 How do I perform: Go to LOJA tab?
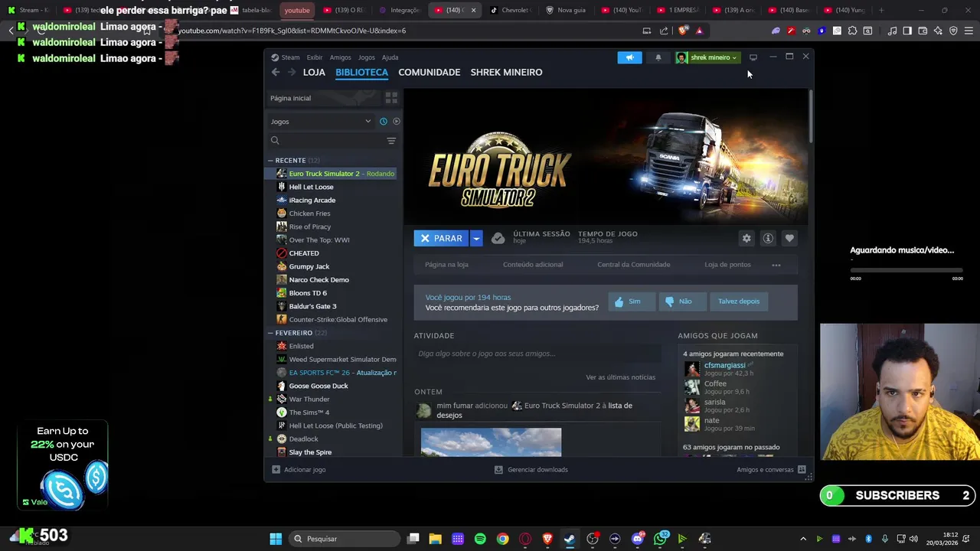click(x=314, y=72)
